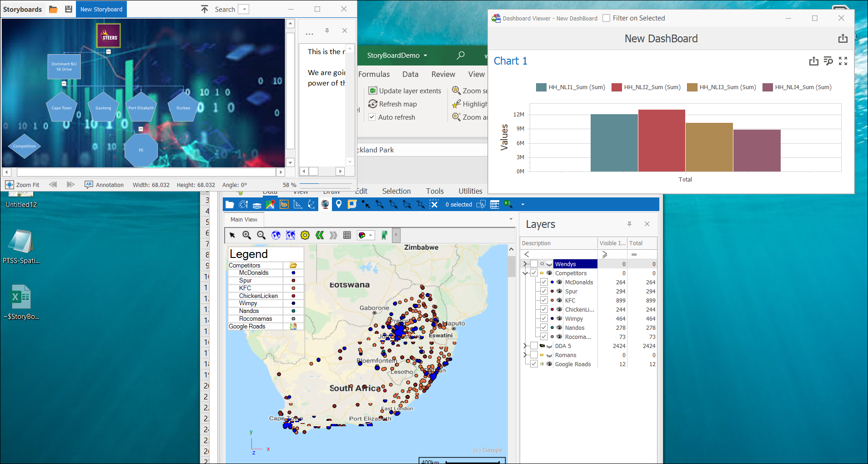Open a storyboard with the folder icon
This screenshot has width=868, height=464.
pyautogui.click(x=53, y=9)
